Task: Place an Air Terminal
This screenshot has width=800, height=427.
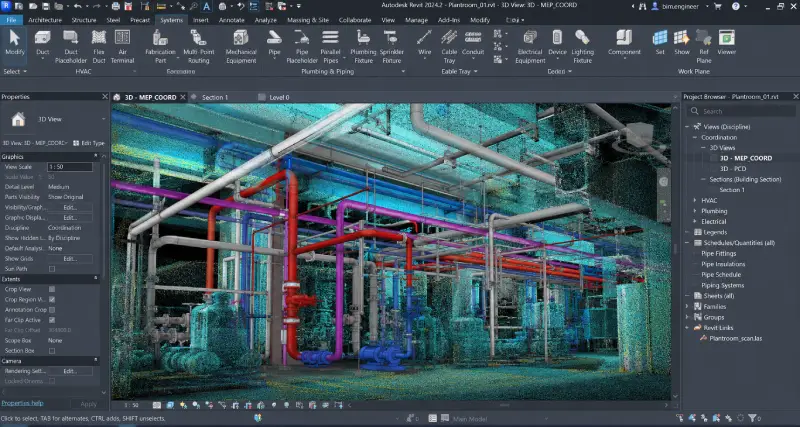Action: point(122,46)
